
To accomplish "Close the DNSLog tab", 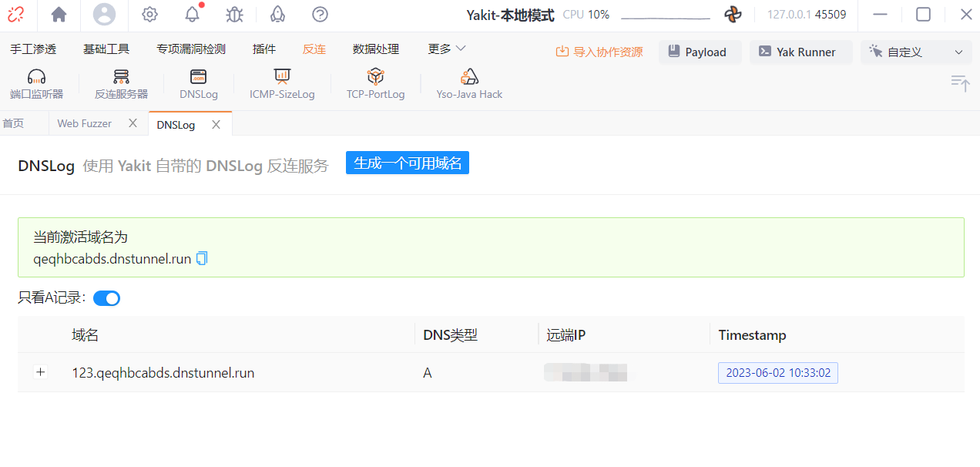I will (x=216, y=124).
